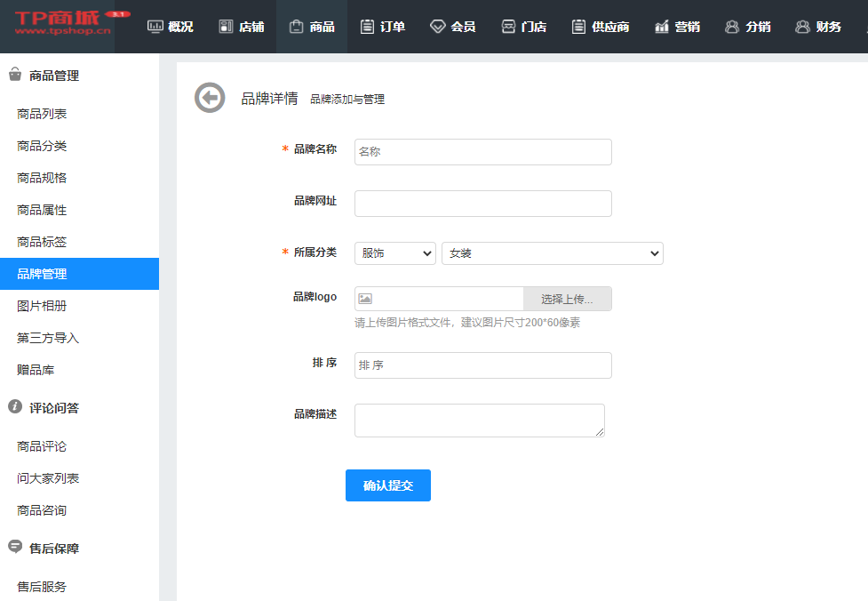The image size is (868, 601).
Task: Expand the 服饰 category dropdown
Action: tap(394, 253)
